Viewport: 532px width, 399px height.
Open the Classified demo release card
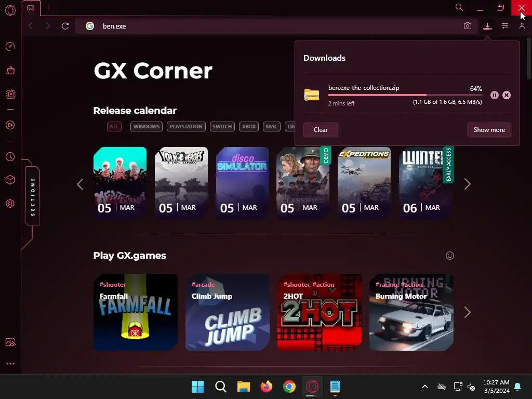coord(303,182)
